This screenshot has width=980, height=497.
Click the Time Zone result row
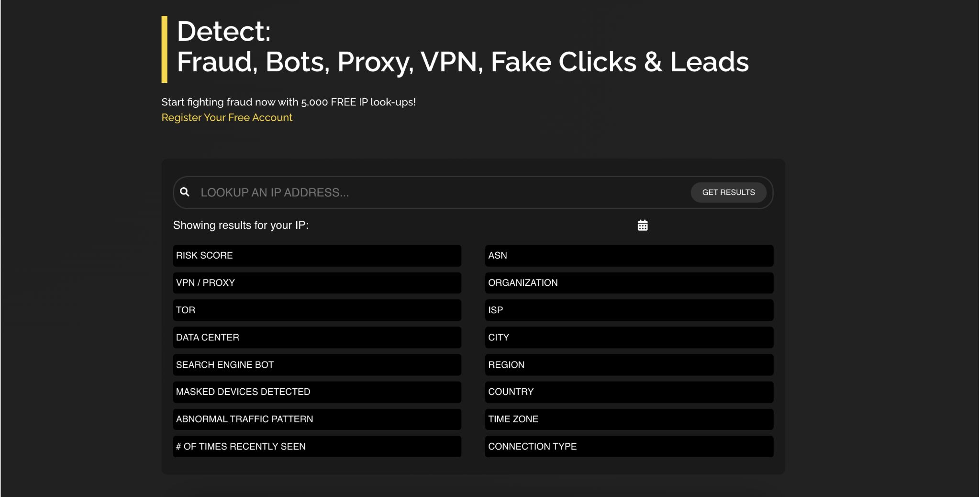pyautogui.click(x=629, y=419)
